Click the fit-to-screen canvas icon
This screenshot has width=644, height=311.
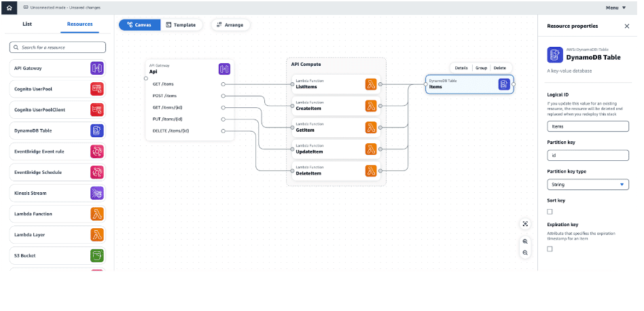(525, 224)
